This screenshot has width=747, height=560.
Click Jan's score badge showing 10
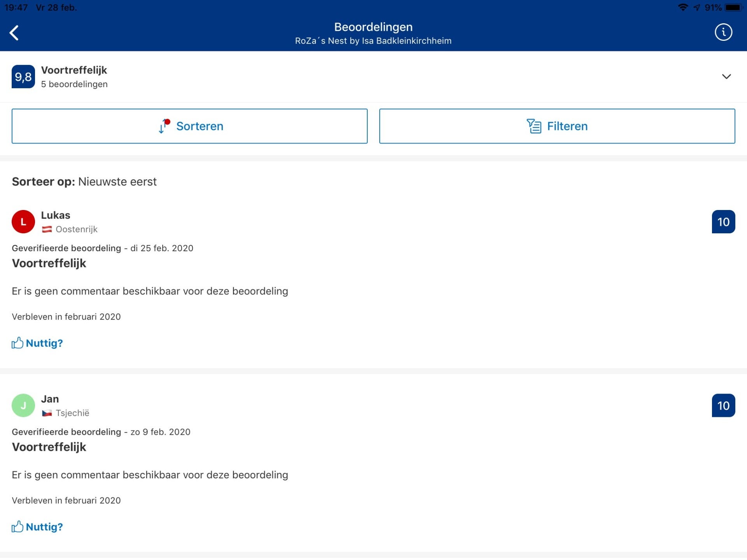tap(723, 406)
